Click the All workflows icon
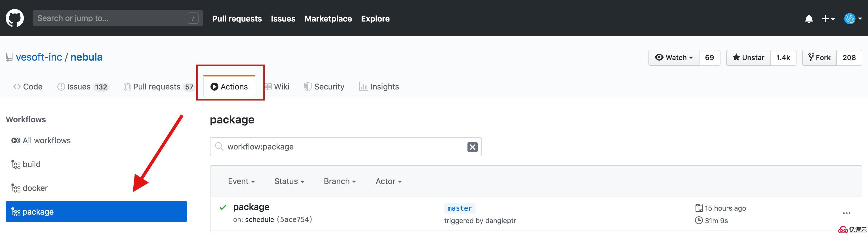Image resolution: width=868 pixels, height=233 pixels. click(x=16, y=140)
